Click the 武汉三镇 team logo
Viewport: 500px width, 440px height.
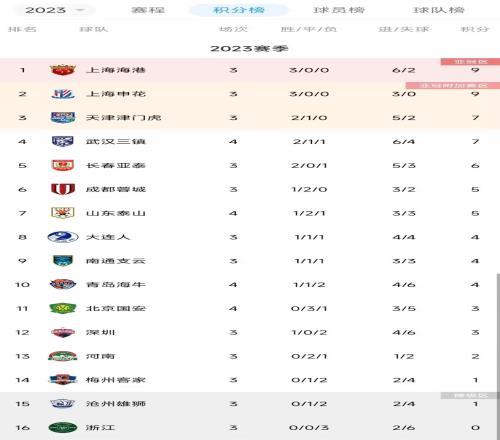(x=63, y=142)
